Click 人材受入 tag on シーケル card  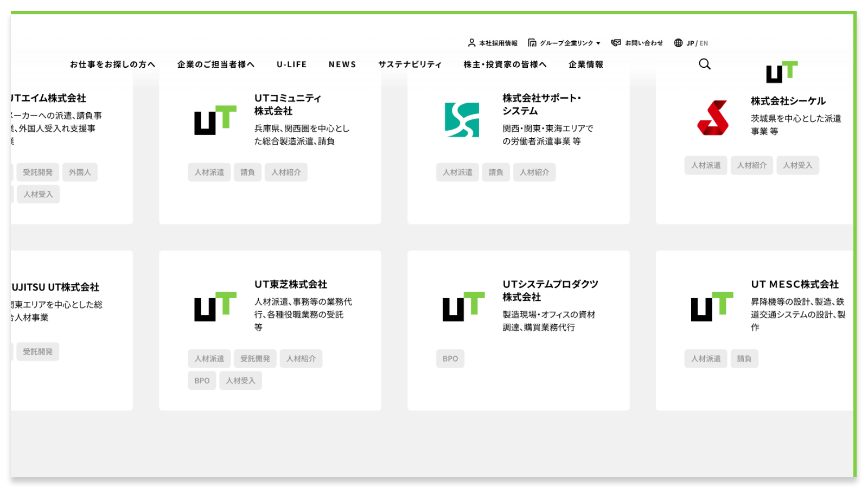tap(797, 165)
